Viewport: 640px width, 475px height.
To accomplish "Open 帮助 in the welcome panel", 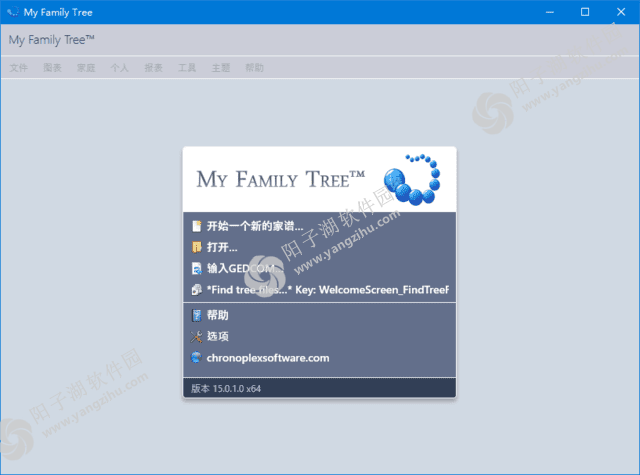I will coord(218,315).
